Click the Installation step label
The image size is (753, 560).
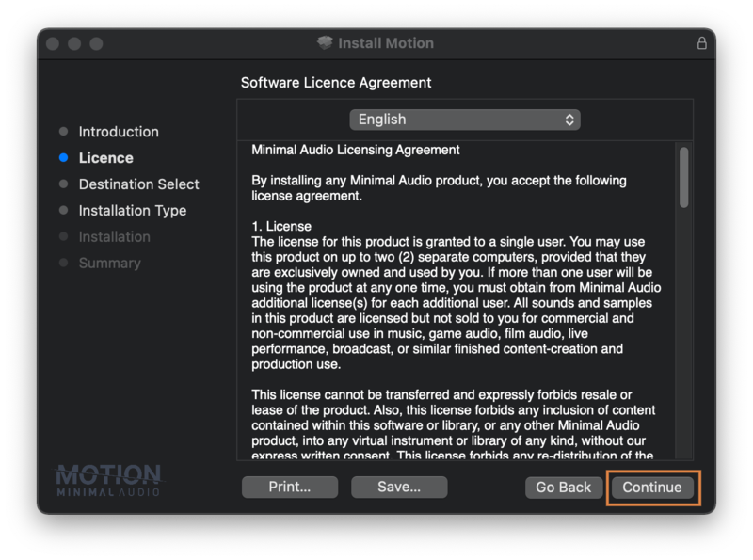coord(114,237)
